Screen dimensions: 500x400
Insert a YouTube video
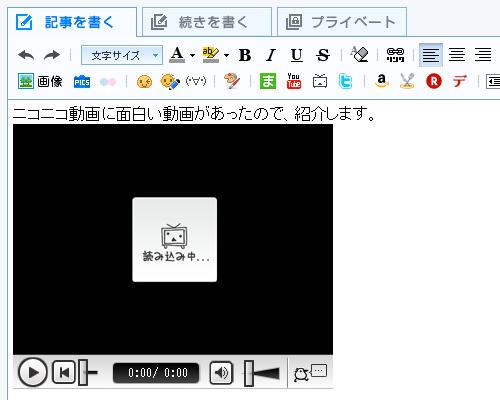[294, 81]
